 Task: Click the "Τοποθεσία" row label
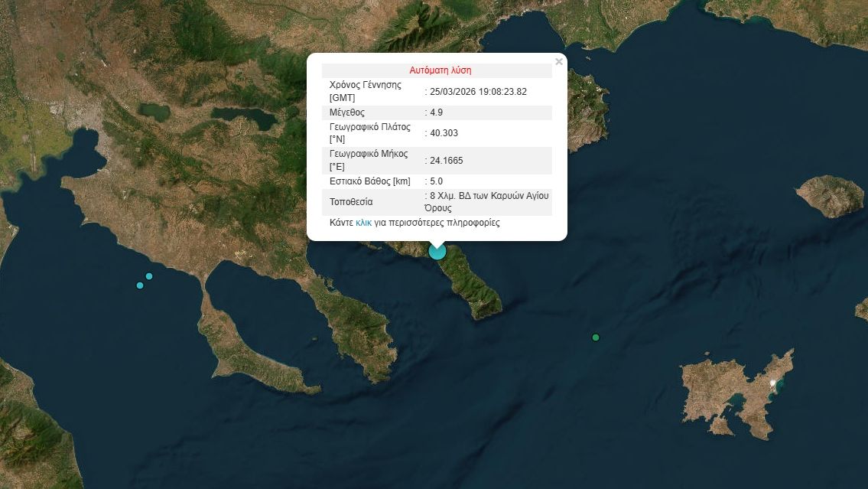351,202
